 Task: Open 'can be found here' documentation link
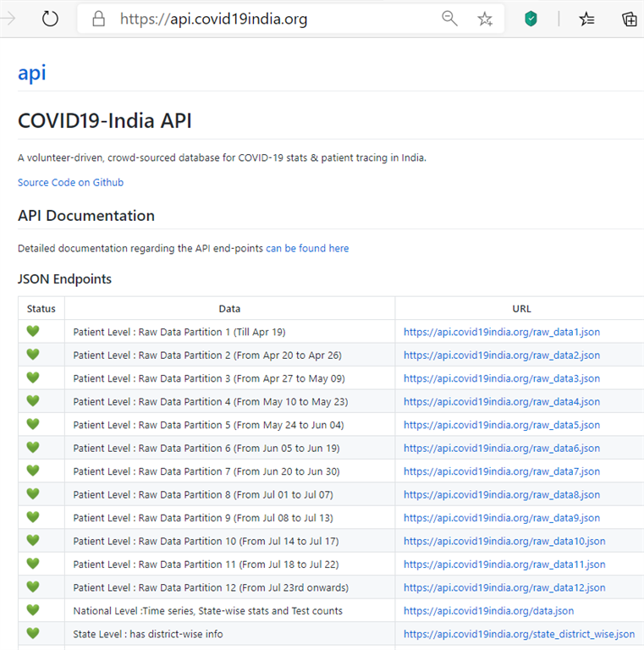tap(307, 248)
